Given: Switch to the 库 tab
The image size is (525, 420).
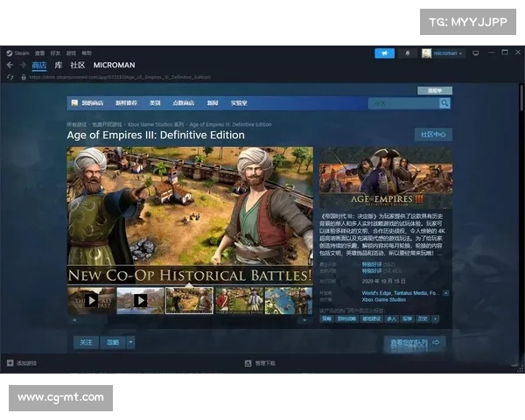Looking at the screenshot, I should click(59, 65).
